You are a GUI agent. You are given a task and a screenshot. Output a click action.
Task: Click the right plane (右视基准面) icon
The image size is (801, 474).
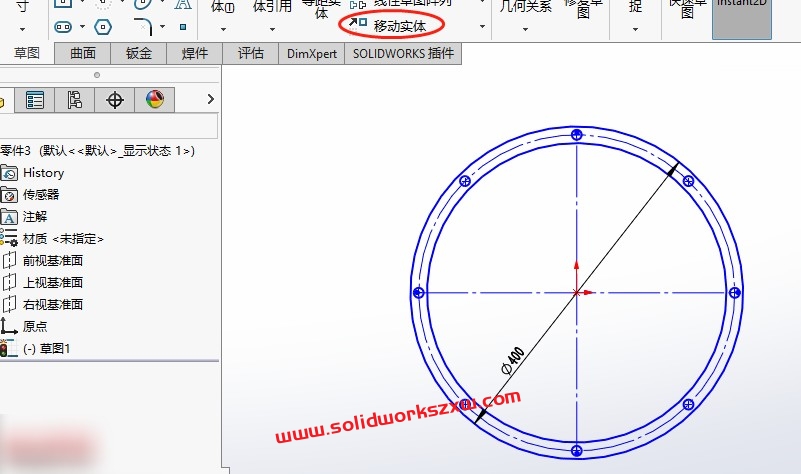(9, 304)
